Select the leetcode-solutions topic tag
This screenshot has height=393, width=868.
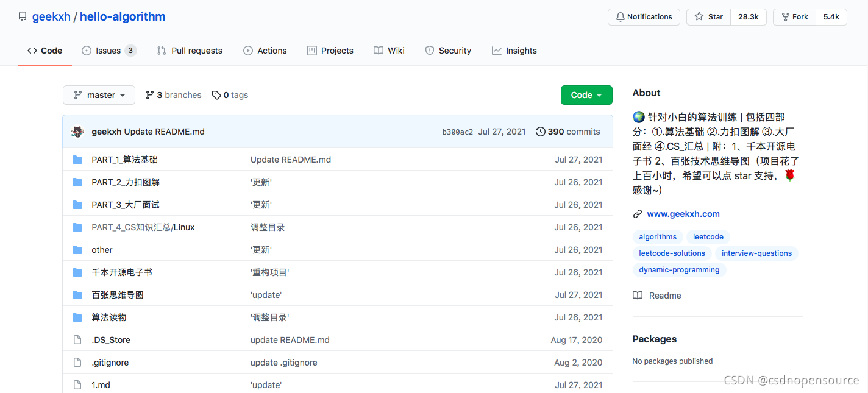click(672, 253)
